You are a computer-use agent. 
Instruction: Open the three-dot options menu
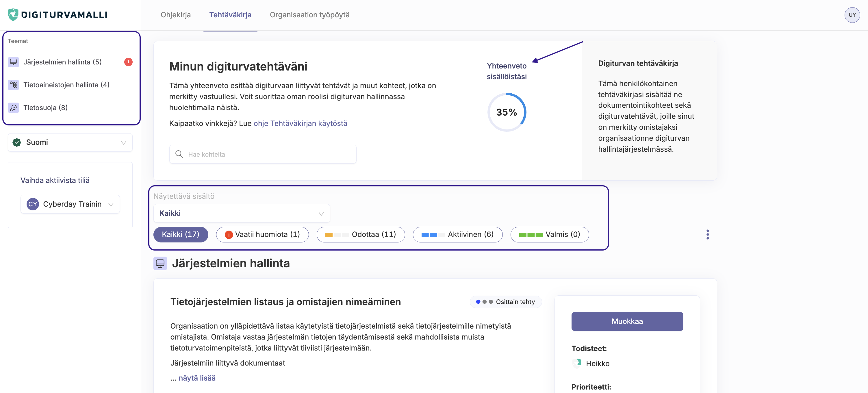pyautogui.click(x=707, y=235)
